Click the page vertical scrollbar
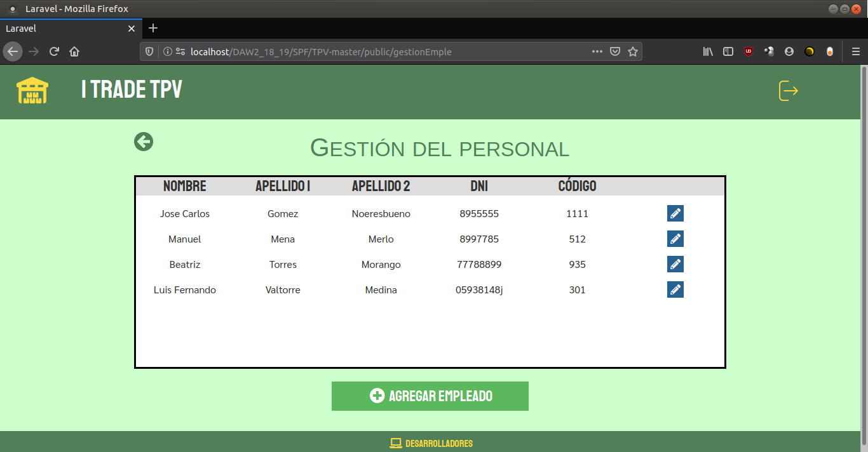This screenshot has height=452, width=868. (864, 254)
